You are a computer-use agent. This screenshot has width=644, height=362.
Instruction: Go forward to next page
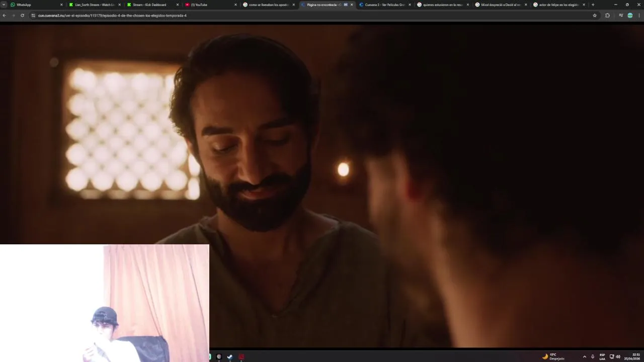coord(13,16)
